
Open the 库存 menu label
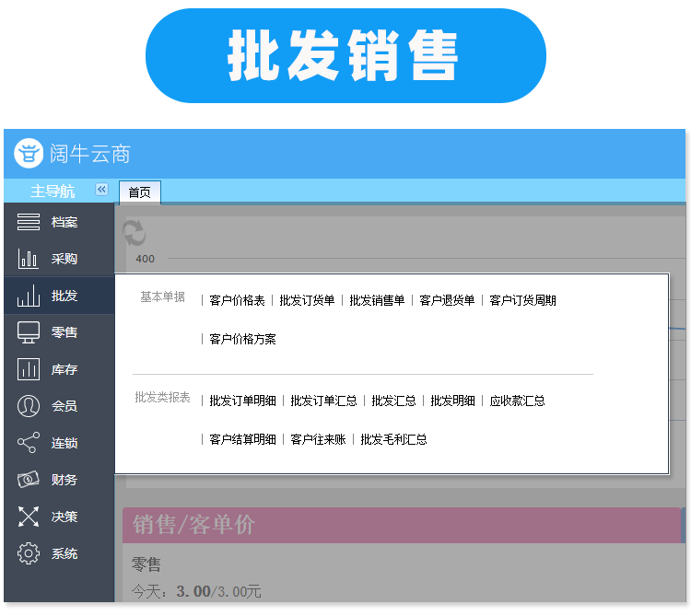coord(64,369)
